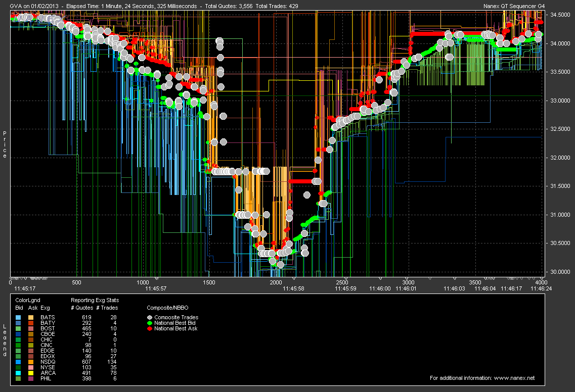Click the Reporting Exg Stats heading
Image resolution: width=575 pixels, height=392 pixels.
95,301
